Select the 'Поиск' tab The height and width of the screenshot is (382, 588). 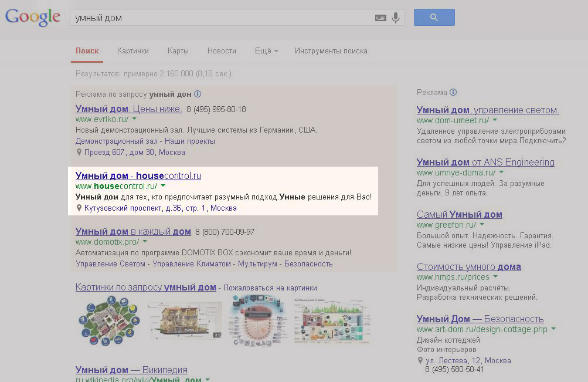click(x=87, y=50)
